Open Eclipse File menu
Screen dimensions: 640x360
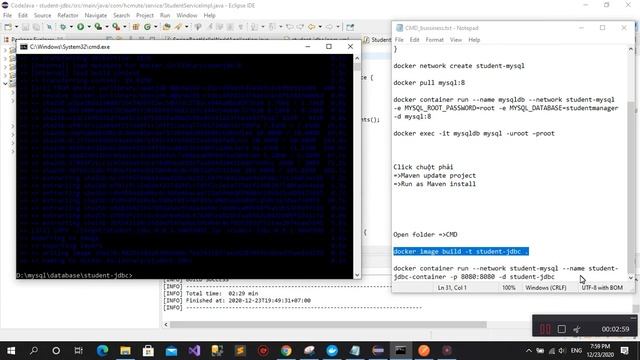[7, 15]
